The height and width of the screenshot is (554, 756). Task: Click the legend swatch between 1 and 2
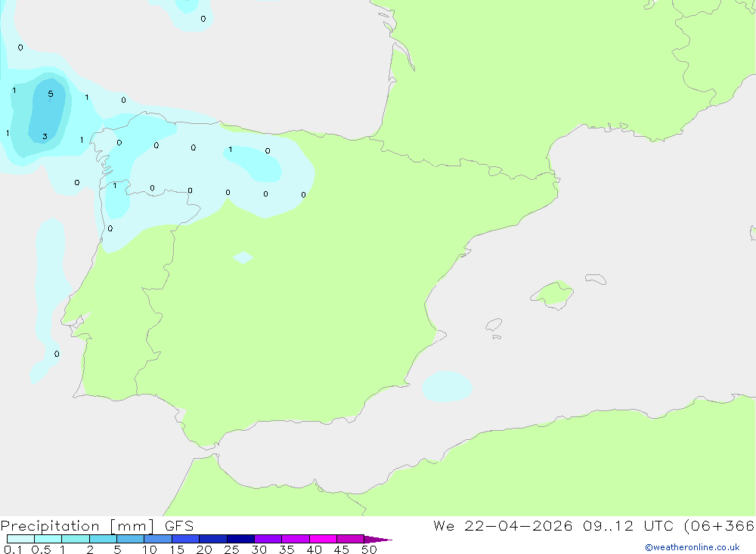pyautogui.click(x=76, y=539)
